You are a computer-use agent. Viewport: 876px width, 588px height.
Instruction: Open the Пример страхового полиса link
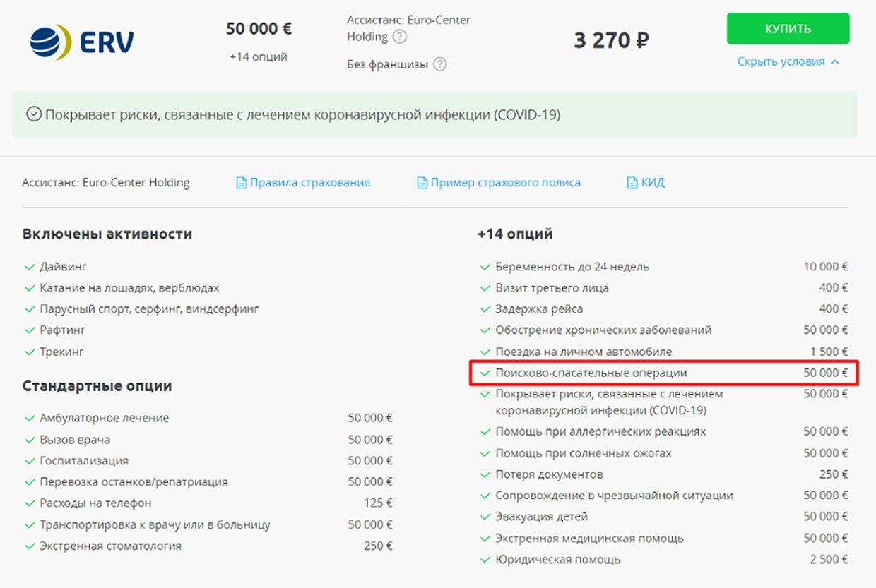click(505, 183)
